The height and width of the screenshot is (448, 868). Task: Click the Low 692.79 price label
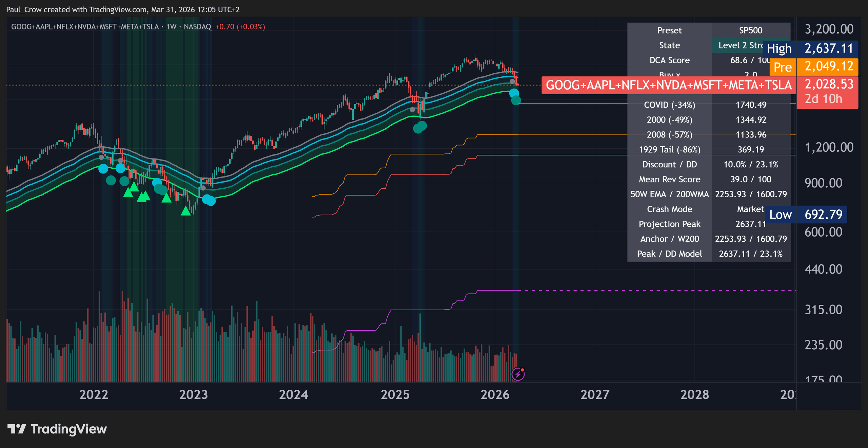point(806,214)
